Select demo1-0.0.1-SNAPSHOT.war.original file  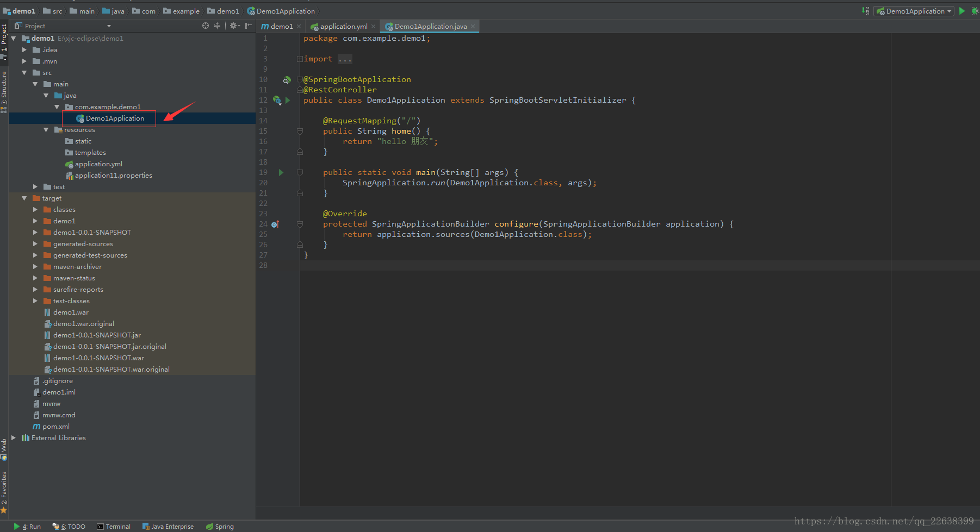point(107,369)
